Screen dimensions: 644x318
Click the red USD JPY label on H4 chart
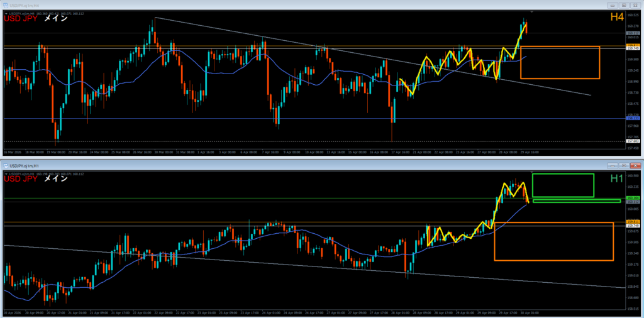click(x=22, y=19)
